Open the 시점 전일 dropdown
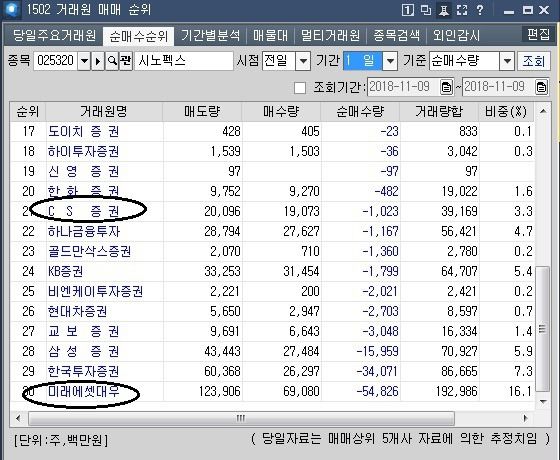Viewport: 560px width, 460px height. tap(303, 61)
